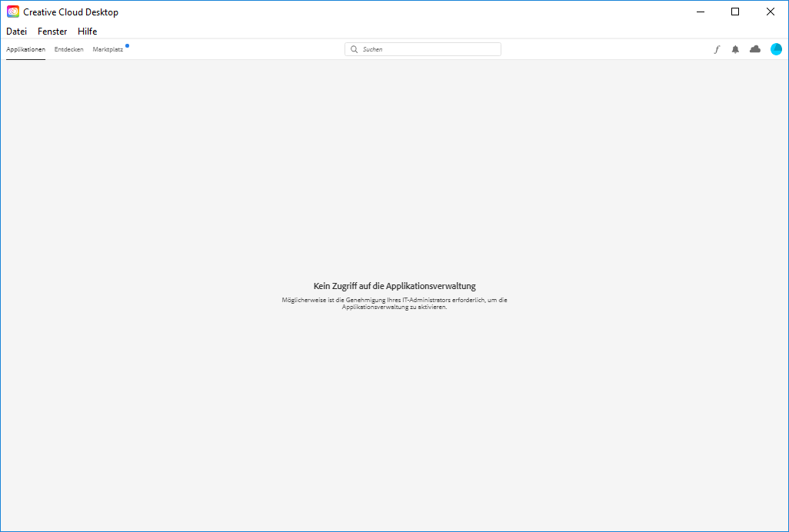
Task: Click the Creative Cloud logo in the title bar
Action: [12, 12]
